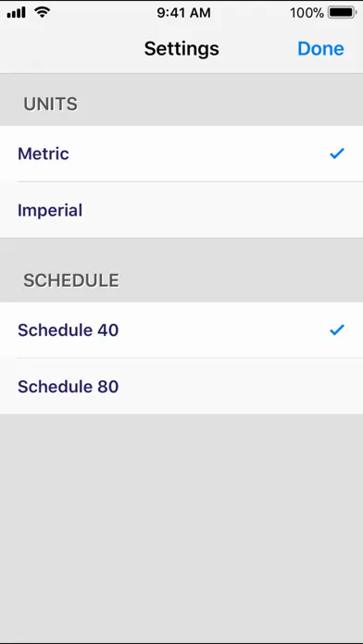The height and width of the screenshot is (644, 363).
Task: Tap the 100% battery percentage label
Action: click(307, 13)
